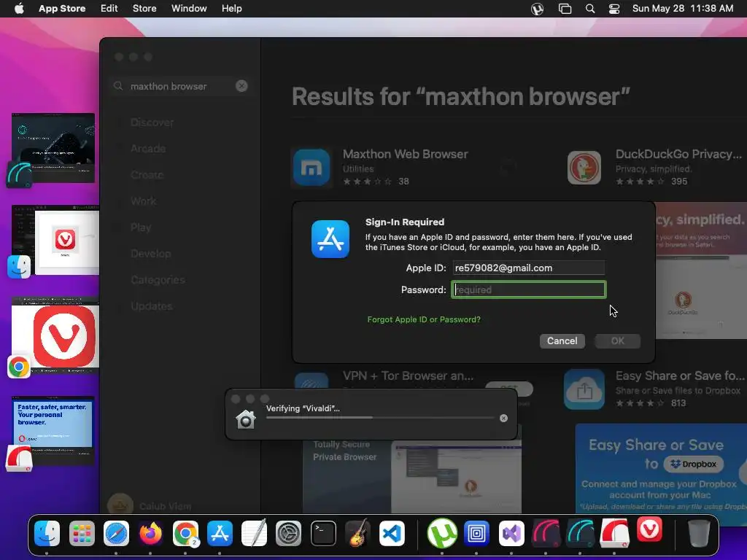Open the Window menu

[x=189, y=9]
